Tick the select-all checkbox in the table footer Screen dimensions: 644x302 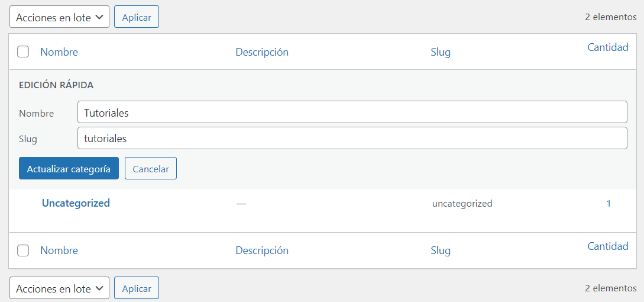[23, 250]
